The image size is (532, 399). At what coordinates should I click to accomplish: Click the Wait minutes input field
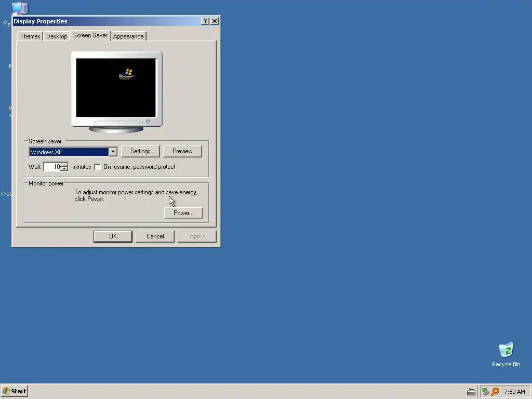tap(52, 167)
